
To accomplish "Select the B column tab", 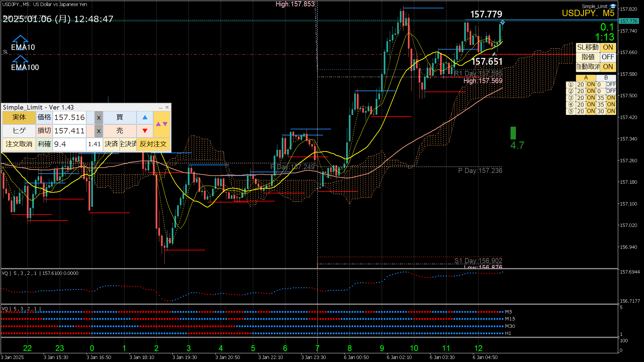I will 606,78.
